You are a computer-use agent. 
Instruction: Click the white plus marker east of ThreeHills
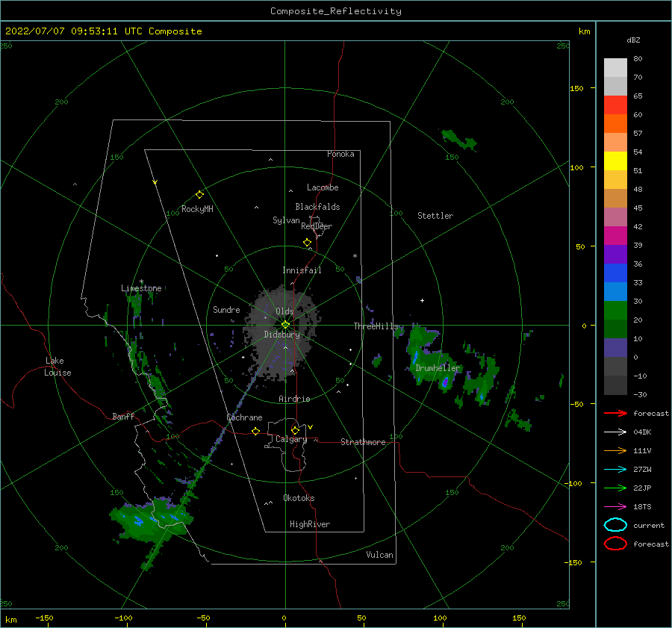point(422,300)
